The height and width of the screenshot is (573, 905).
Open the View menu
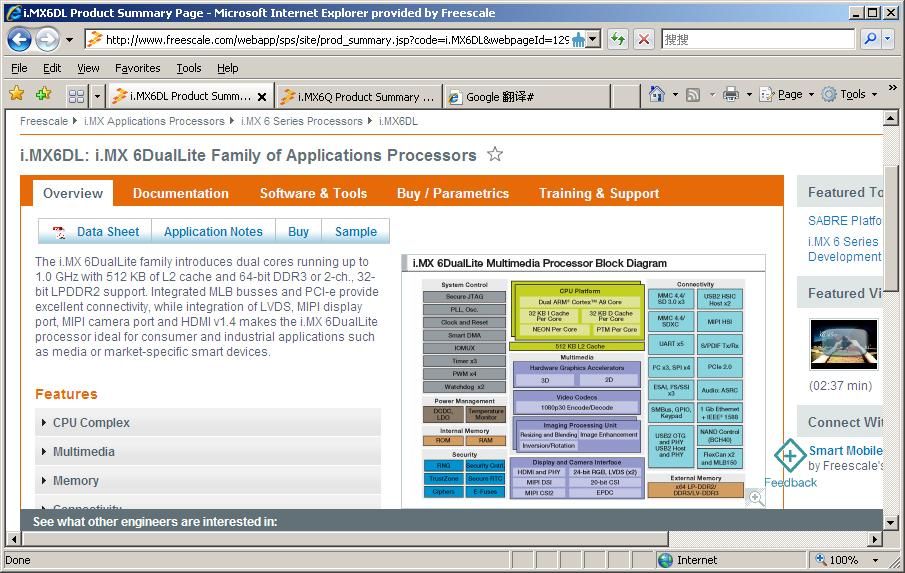[x=88, y=68]
